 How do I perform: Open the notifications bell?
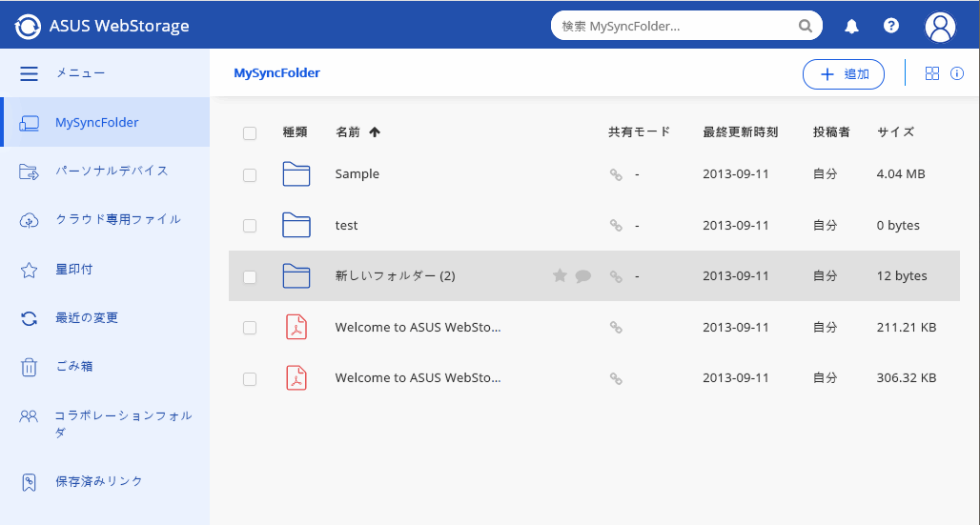point(851,27)
